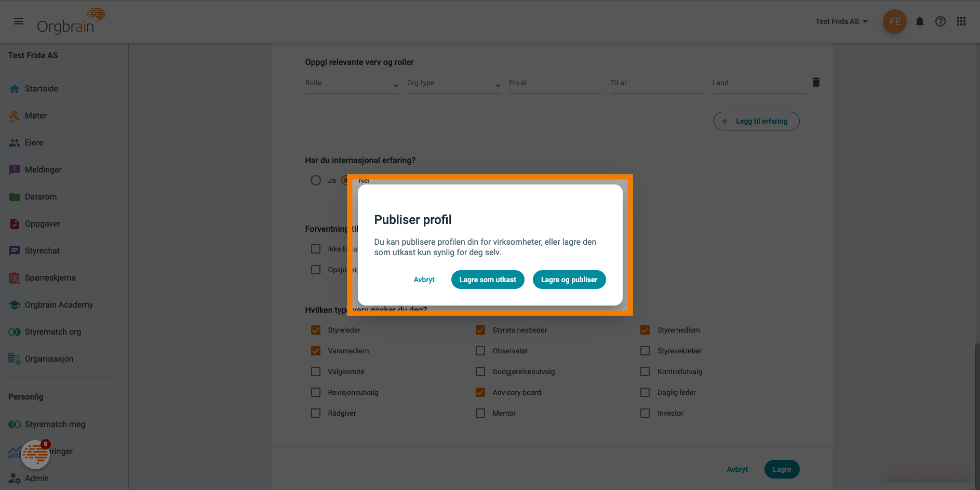Viewport: 980px width, 490px height.
Task: Click Lagre som utkast button
Action: coord(488,280)
